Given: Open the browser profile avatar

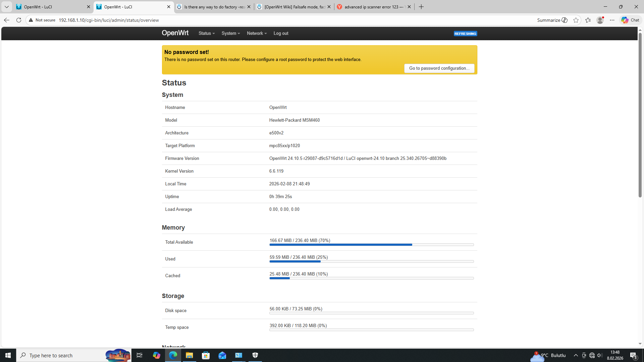Looking at the screenshot, I should [x=600, y=20].
